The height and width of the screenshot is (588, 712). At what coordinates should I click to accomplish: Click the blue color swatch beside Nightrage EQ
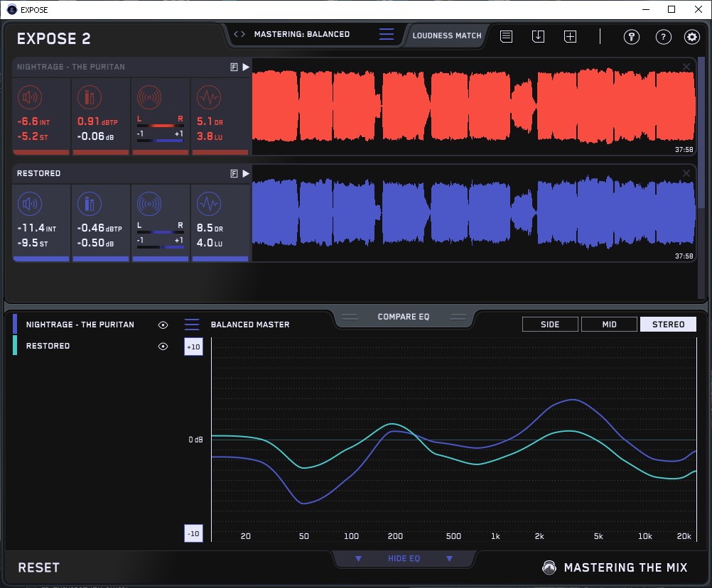tap(15, 325)
